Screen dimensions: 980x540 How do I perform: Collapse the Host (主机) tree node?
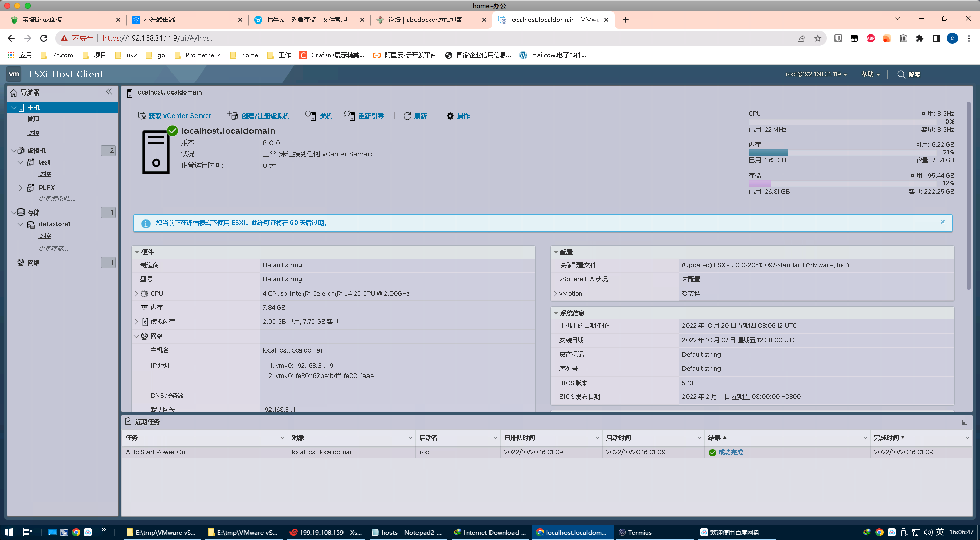pos(14,108)
